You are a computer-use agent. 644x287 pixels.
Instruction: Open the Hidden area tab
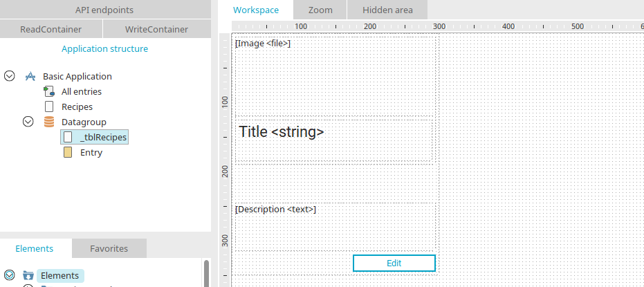tap(387, 10)
